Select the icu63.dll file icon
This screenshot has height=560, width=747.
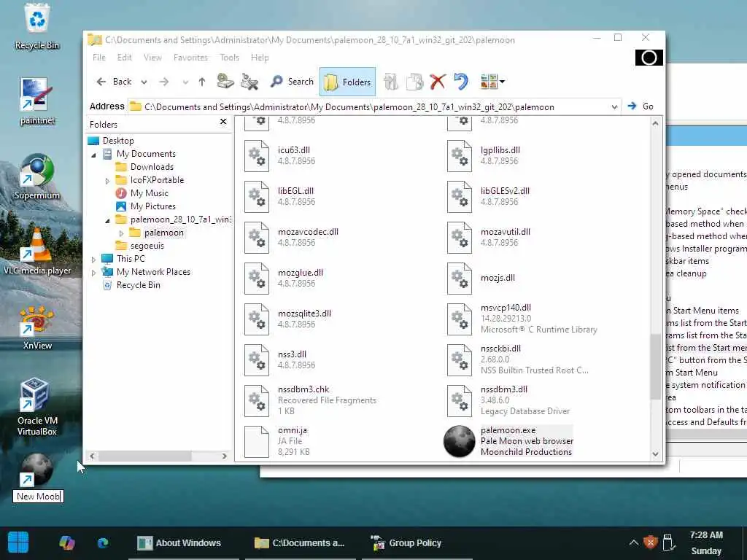coord(257,156)
